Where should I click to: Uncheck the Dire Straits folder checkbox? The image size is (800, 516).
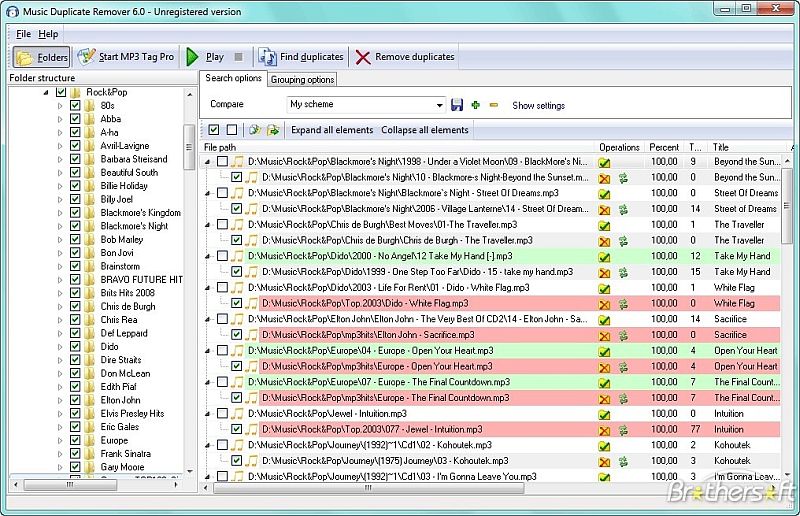coord(75,360)
